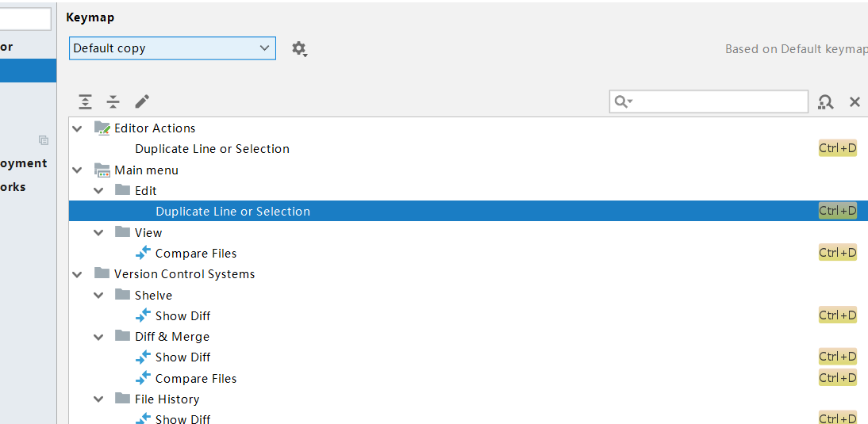Image resolution: width=868 pixels, height=424 pixels.
Task: Click the Edit folder icon
Action: pos(123,190)
